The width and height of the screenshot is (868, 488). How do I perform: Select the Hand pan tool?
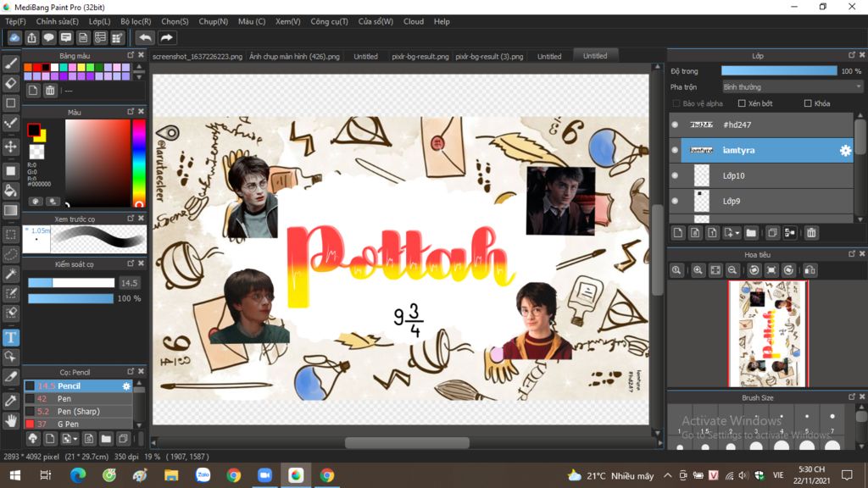pos(11,419)
